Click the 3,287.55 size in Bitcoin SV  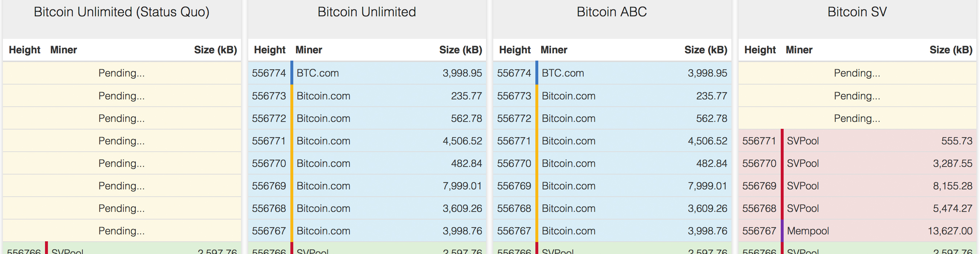(952, 164)
